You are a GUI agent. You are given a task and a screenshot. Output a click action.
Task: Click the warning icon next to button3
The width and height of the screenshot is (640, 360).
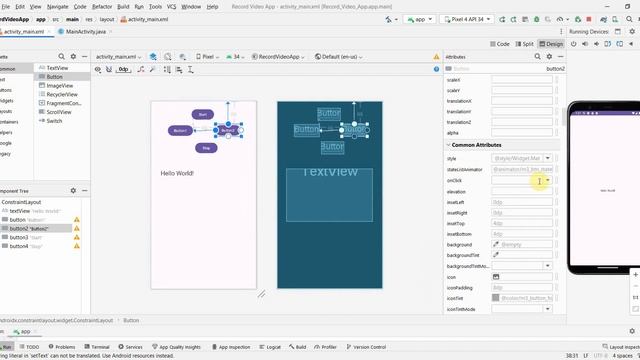pos(76,237)
